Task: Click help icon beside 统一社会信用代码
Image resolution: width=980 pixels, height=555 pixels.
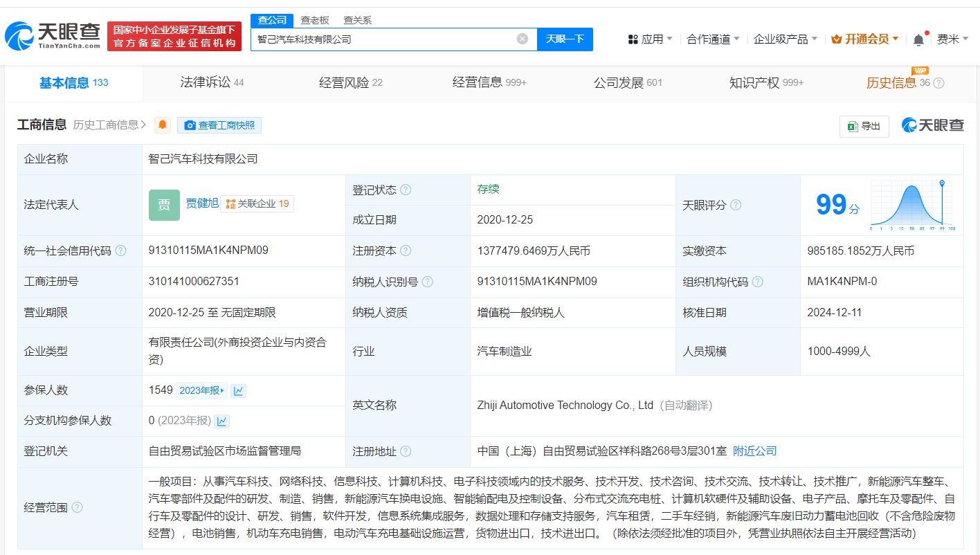Action: tap(121, 251)
